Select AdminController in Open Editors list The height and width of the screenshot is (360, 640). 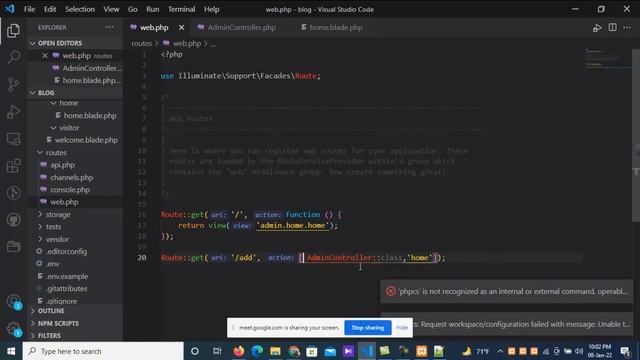(x=75, y=68)
